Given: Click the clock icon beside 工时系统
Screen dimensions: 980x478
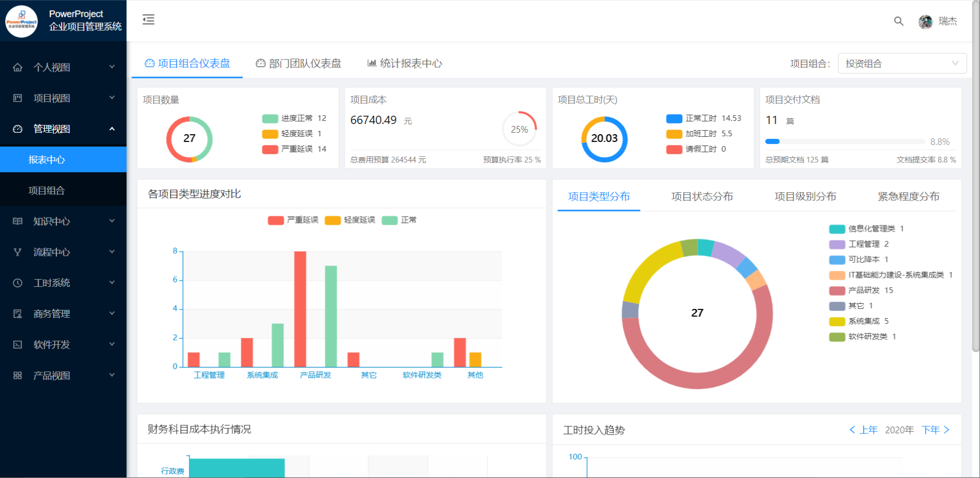Looking at the screenshot, I should coord(17,283).
